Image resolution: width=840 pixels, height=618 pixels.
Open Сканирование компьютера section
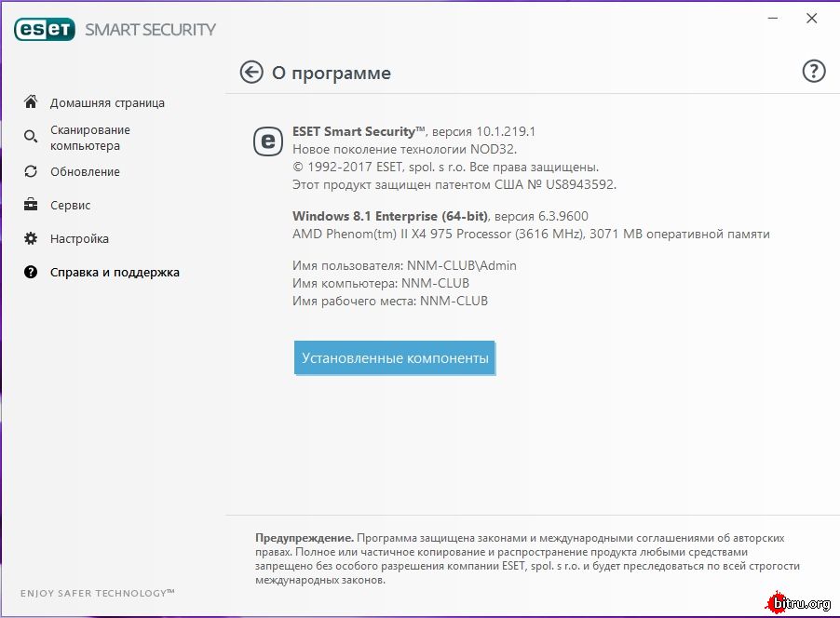[90, 138]
